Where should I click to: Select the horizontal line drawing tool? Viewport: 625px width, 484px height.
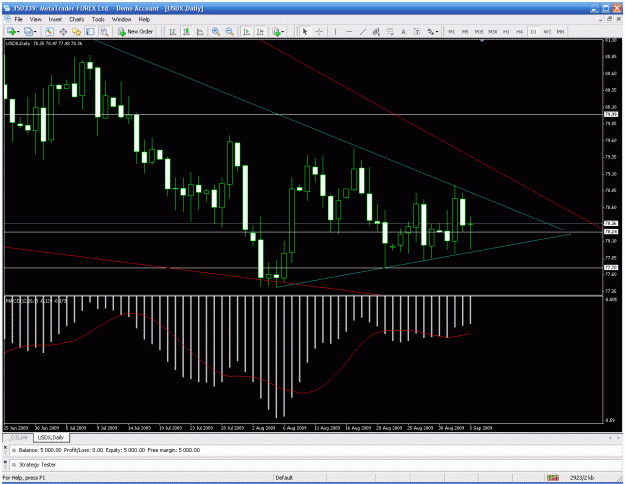[x=349, y=31]
